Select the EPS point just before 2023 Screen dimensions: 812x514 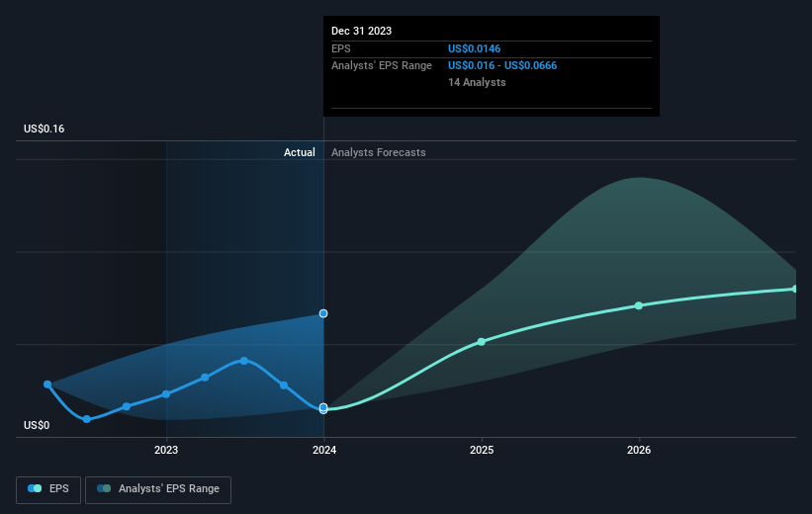[x=127, y=407]
